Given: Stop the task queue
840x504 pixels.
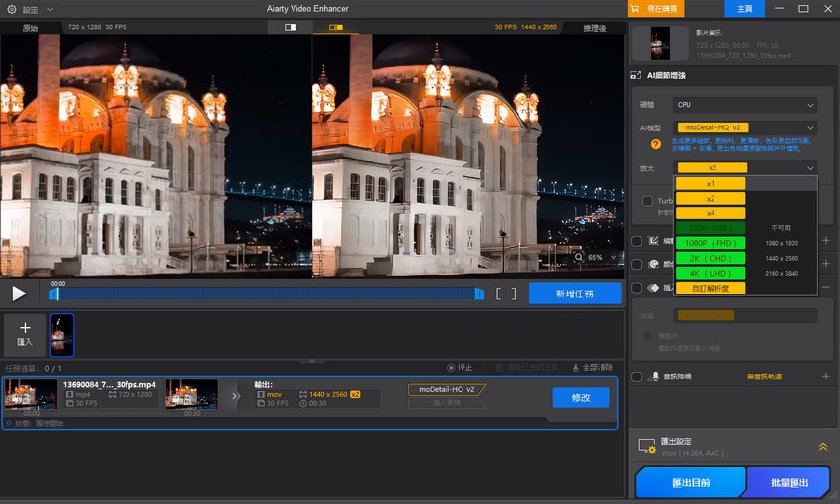Looking at the screenshot, I should coord(460,368).
